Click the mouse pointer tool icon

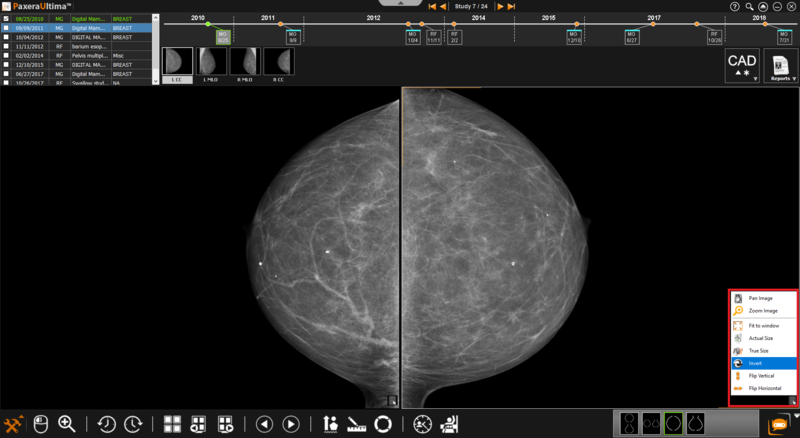tap(41, 424)
